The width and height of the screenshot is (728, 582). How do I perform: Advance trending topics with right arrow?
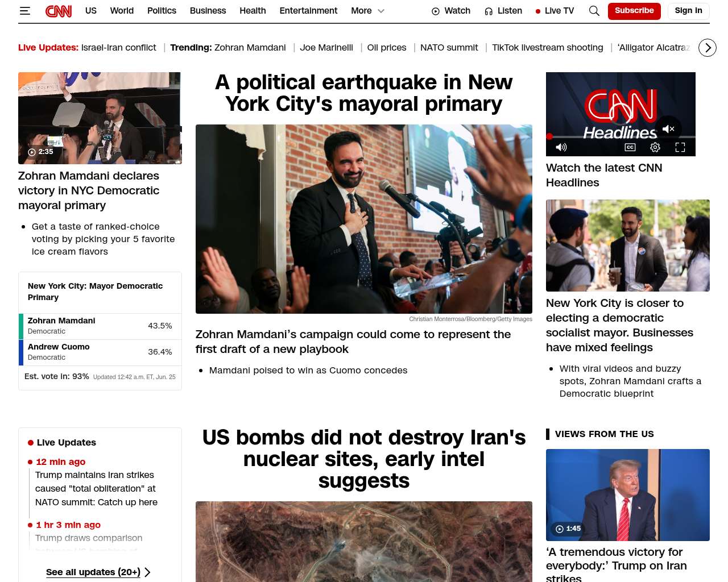pyautogui.click(x=708, y=48)
